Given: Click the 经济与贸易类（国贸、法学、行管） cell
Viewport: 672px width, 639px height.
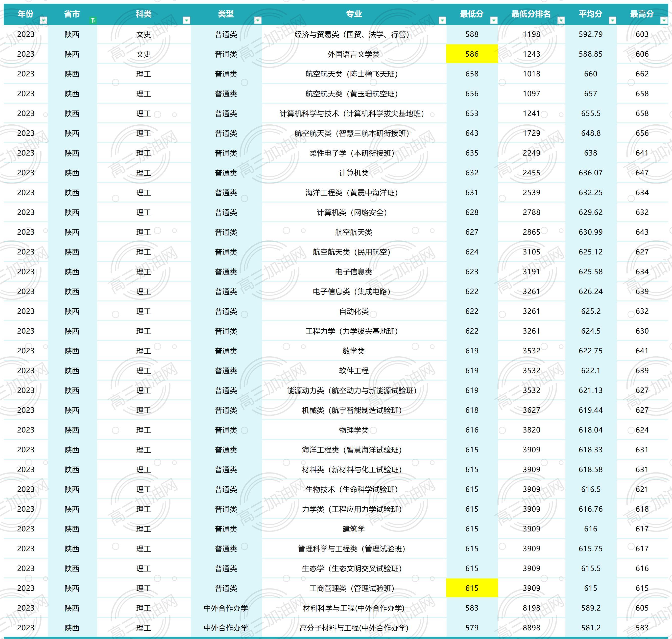Looking at the screenshot, I should (354, 34).
